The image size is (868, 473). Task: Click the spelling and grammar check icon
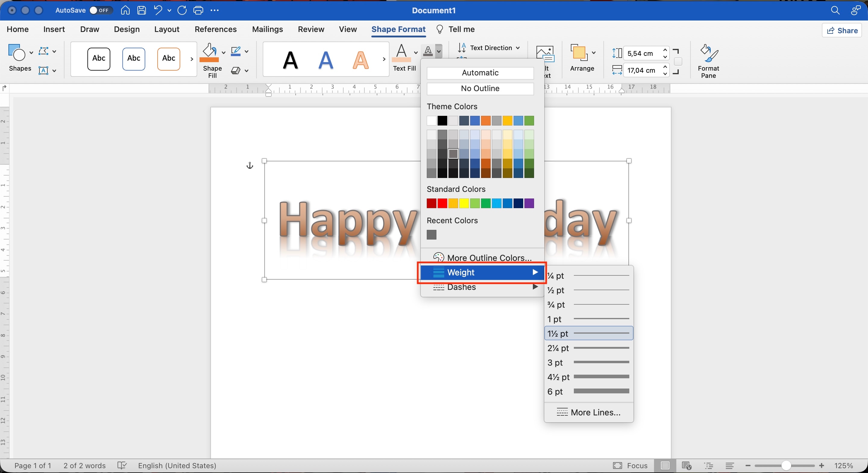click(122, 465)
